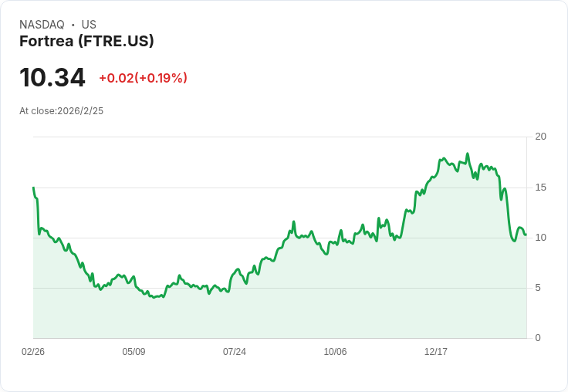Click the lowest trough of the price line
This screenshot has width=568, height=392.
[154, 297]
